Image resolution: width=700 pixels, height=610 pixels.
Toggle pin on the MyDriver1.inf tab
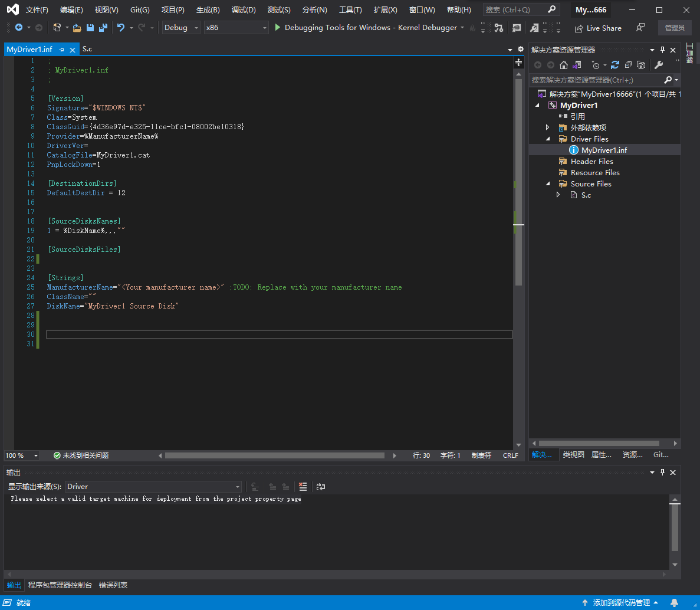[61, 50]
